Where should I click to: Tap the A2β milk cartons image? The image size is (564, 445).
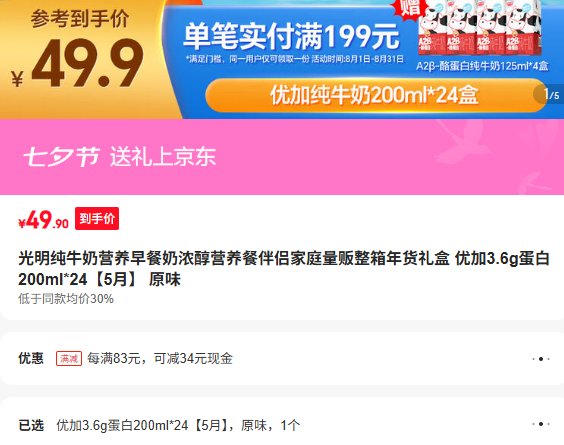point(479,29)
